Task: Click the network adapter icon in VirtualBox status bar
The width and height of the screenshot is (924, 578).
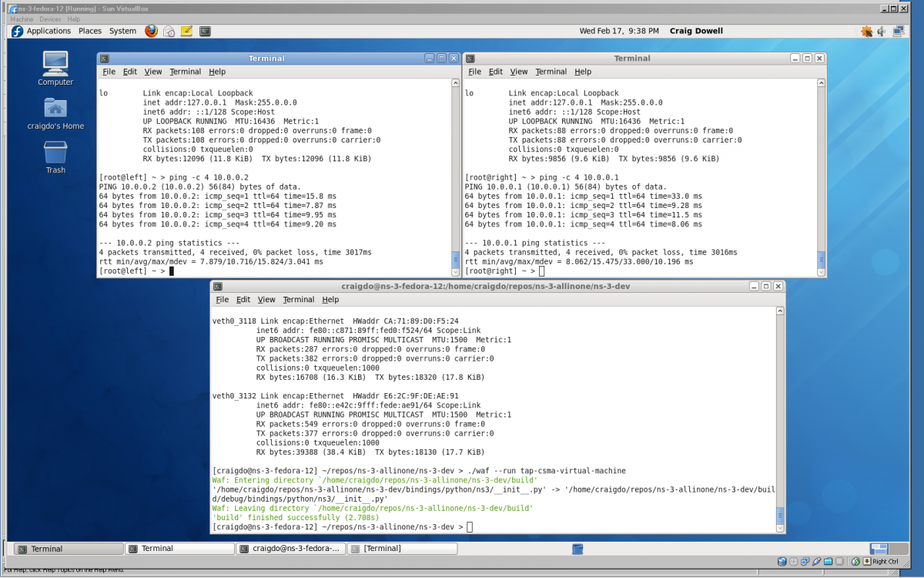Action: point(804,561)
